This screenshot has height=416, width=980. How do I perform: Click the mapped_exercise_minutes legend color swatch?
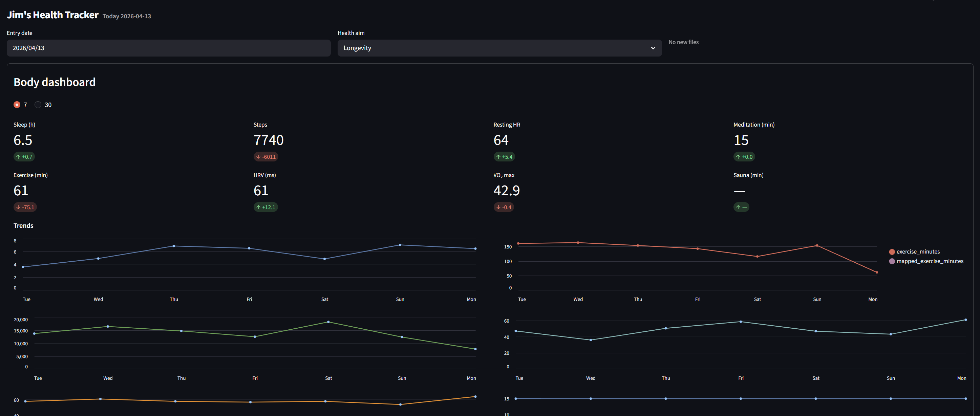tap(892, 261)
